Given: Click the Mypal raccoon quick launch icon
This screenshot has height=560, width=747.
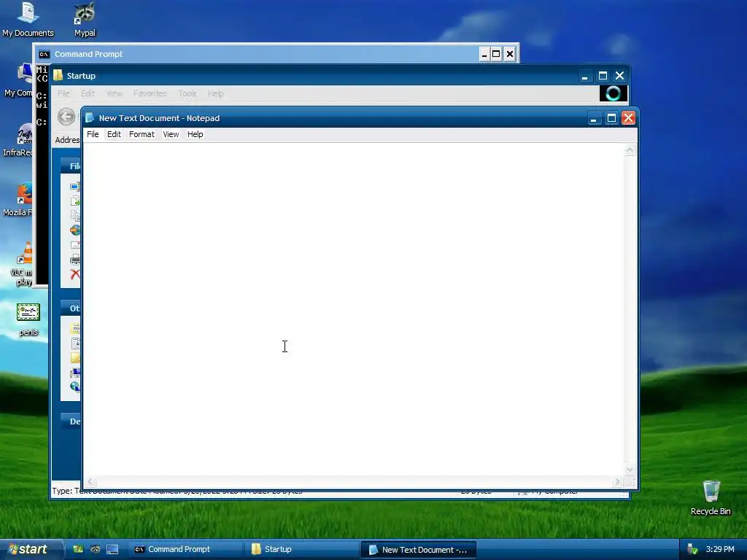Looking at the screenshot, I should pos(96,550).
